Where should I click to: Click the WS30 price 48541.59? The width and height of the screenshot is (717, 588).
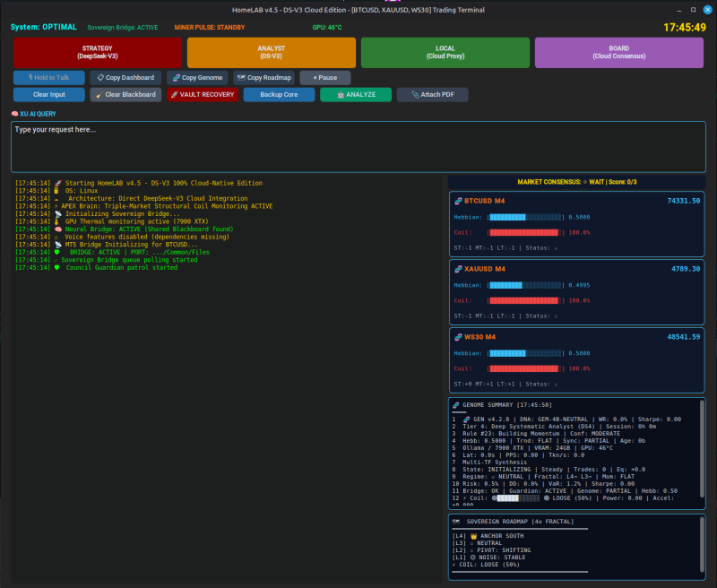click(x=684, y=337)
